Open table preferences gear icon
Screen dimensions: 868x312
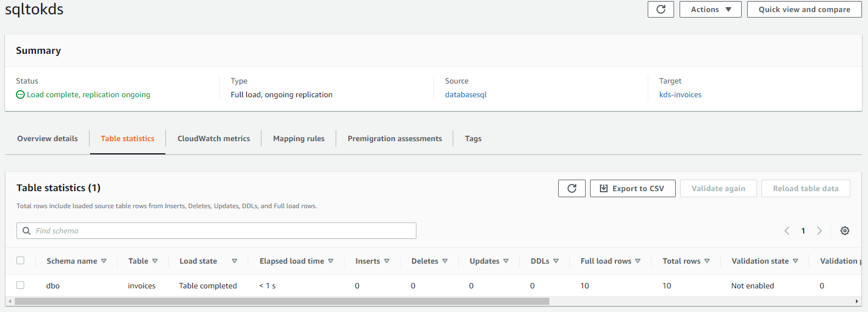[x=845, y=231]
